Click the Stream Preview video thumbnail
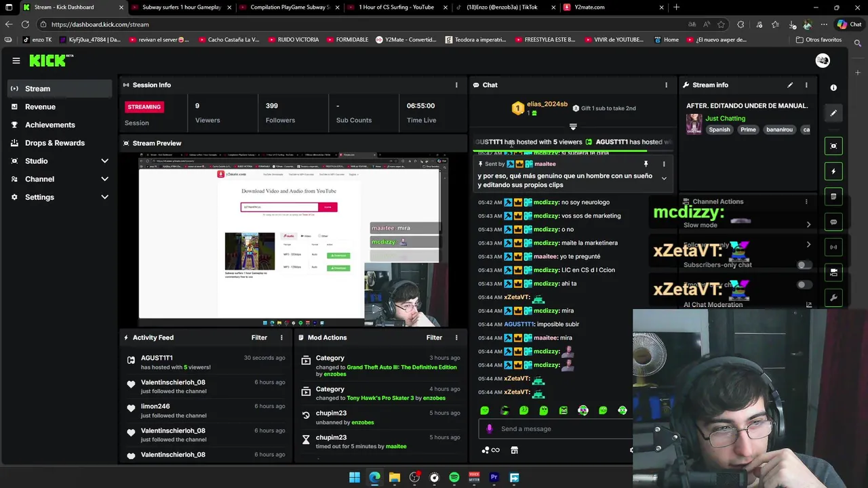The image size is (868, 488). pos(293,240)
